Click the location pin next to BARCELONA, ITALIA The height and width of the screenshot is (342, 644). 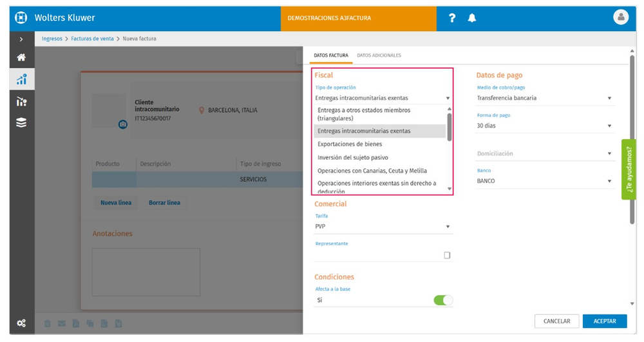tap(201, 110)
